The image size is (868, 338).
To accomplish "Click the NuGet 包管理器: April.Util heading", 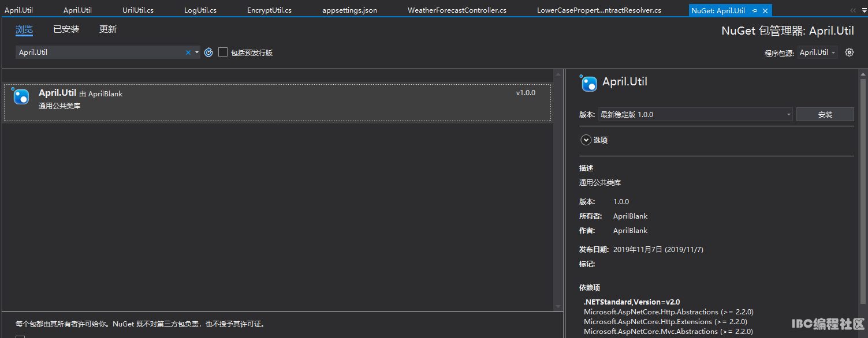I will [x=788, y=31].
